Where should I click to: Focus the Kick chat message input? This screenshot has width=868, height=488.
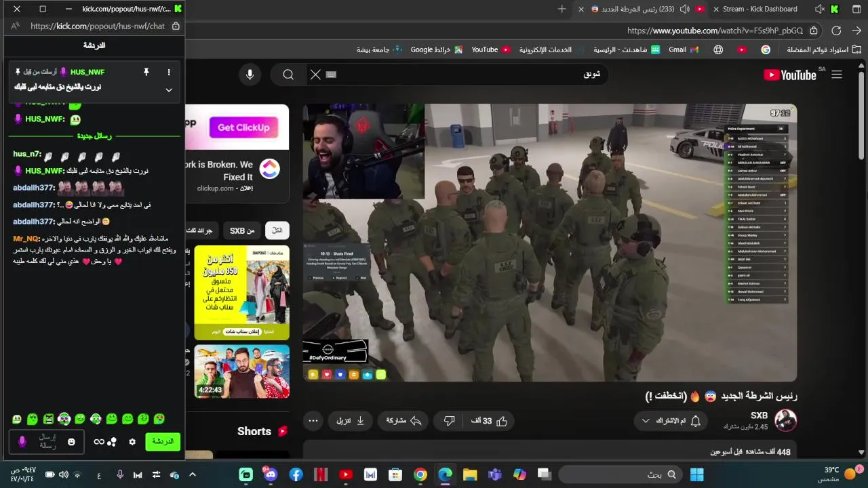(x=47, y=442)
